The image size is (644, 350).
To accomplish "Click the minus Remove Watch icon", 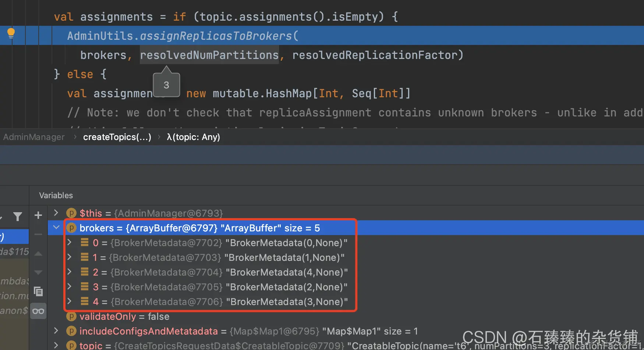I will coord(38,234).
